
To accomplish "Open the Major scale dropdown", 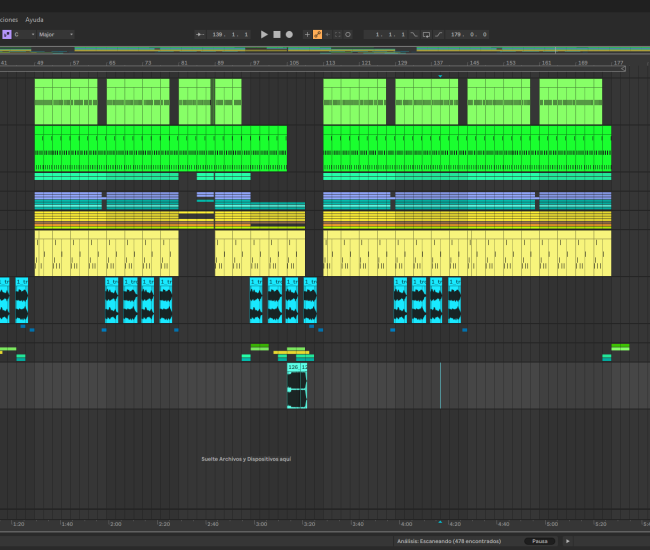I will pyautogui.click(x=56, y=34).
